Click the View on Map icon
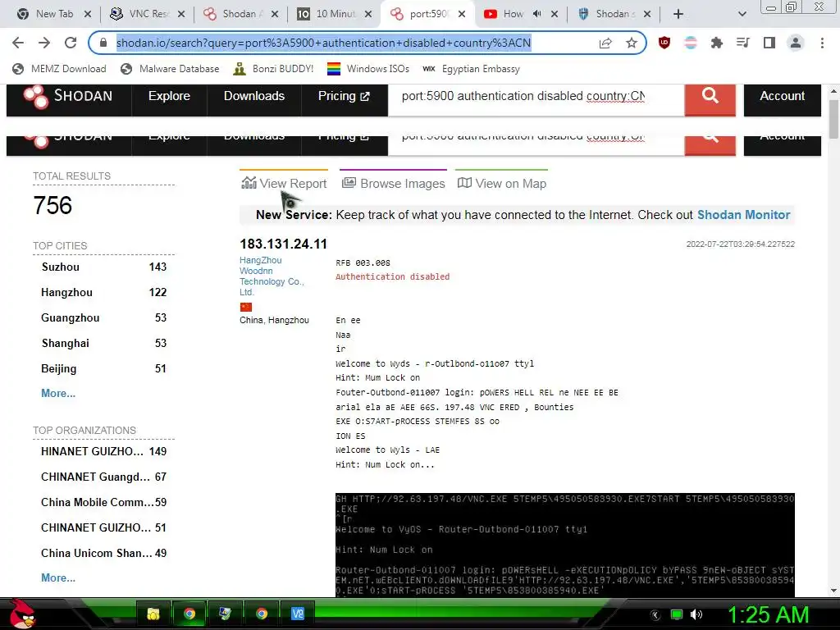 click(464, 183)
